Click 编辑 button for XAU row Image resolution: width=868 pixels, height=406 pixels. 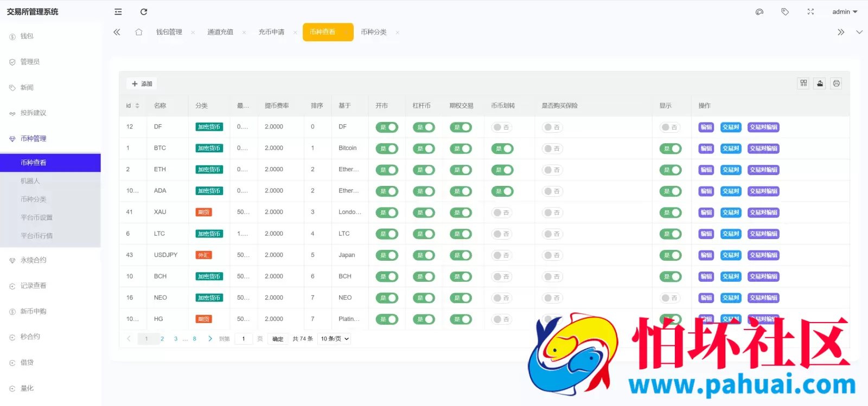(706, 212)
